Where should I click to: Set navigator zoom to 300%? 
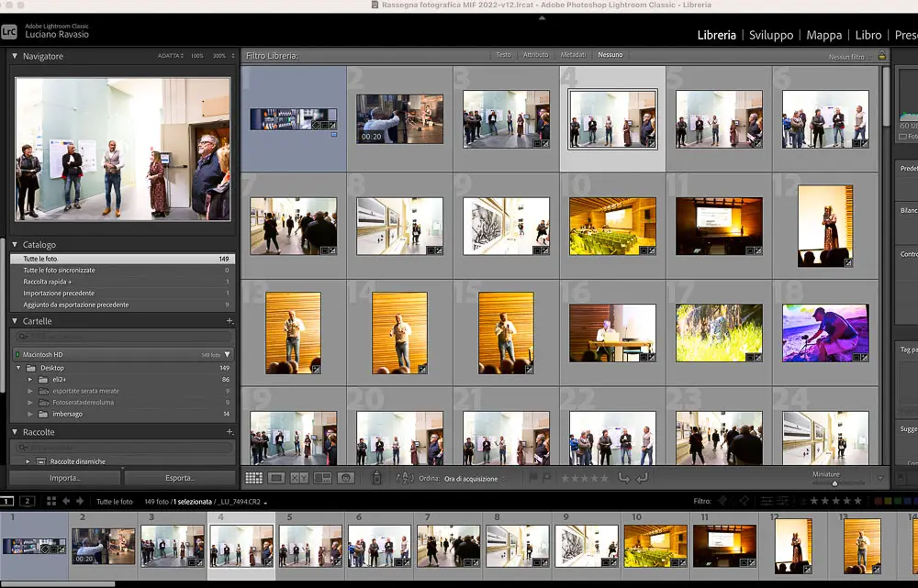coord(219,56)
